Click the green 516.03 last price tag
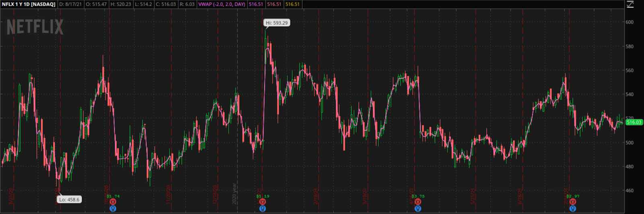The width and height of the screenshot is (644, 214). (x=634, y=122)
